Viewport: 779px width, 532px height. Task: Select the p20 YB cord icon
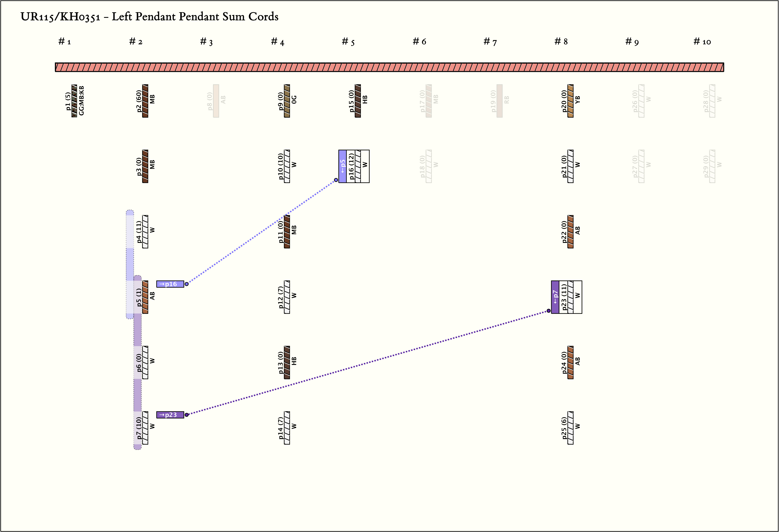570,101
